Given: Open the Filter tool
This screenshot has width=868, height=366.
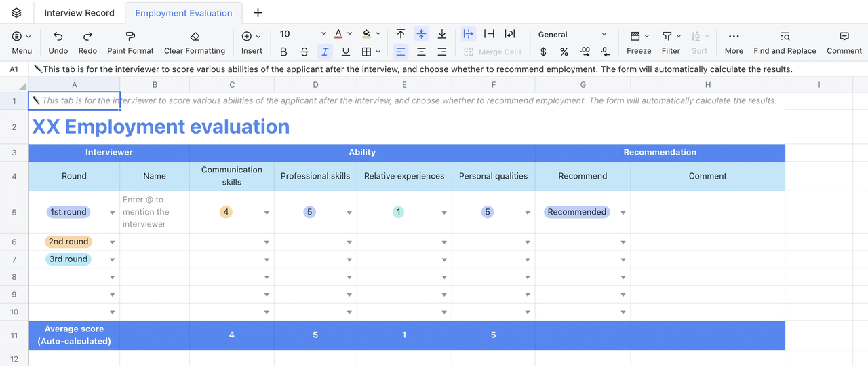Looking at the screenshot, I should [671, 42].
